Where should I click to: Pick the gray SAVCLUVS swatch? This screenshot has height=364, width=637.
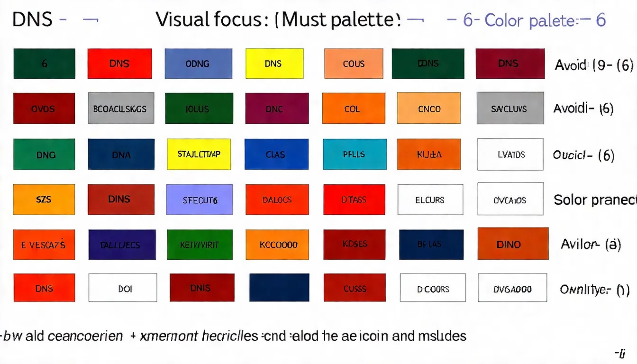click(x=509, y=109)
